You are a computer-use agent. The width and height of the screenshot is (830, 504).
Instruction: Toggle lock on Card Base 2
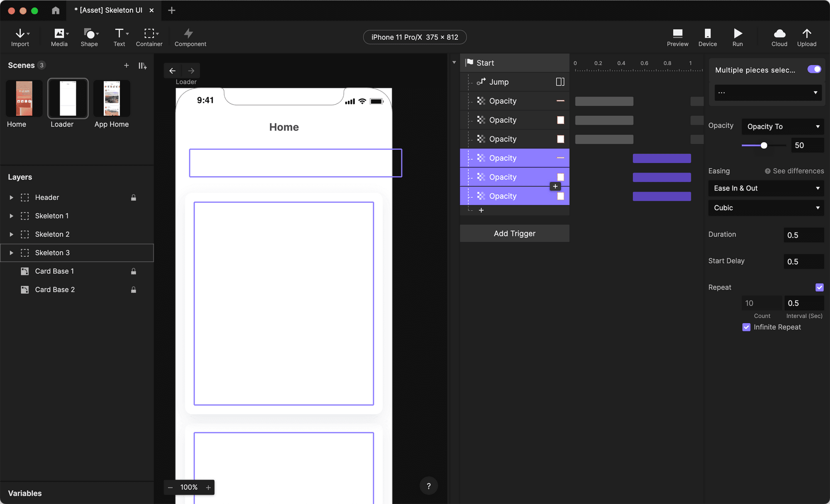point(134,290)
